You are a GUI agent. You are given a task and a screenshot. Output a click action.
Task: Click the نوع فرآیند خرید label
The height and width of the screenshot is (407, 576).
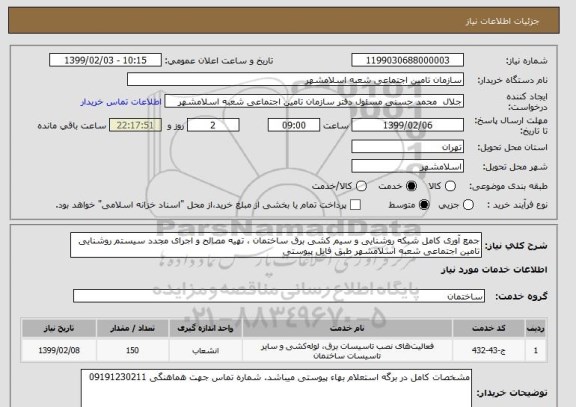point(517,205)
